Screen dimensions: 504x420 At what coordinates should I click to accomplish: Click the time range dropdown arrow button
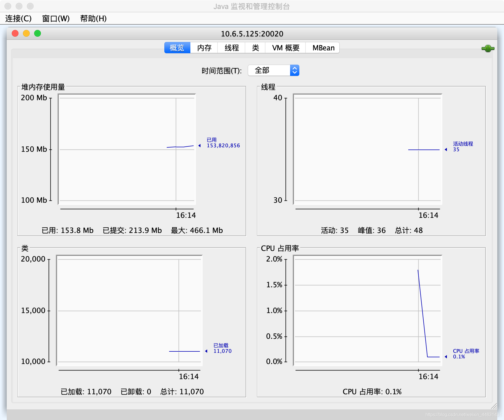(x=295, y=70)
